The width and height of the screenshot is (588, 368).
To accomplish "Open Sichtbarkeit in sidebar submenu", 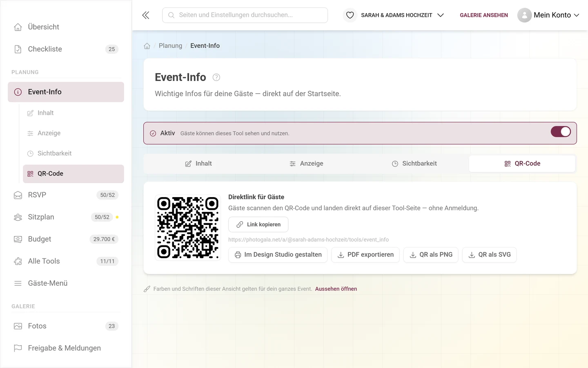I will point(73,153).
